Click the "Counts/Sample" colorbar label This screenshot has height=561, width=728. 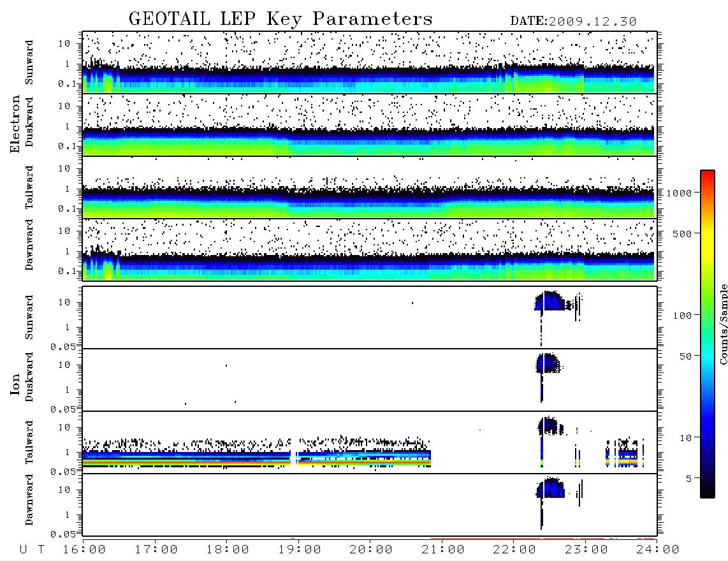click(x=724, y=324)
